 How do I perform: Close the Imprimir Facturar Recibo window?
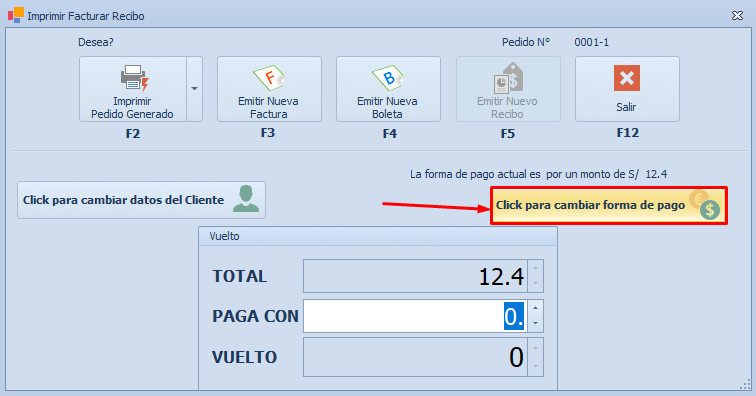737,15
